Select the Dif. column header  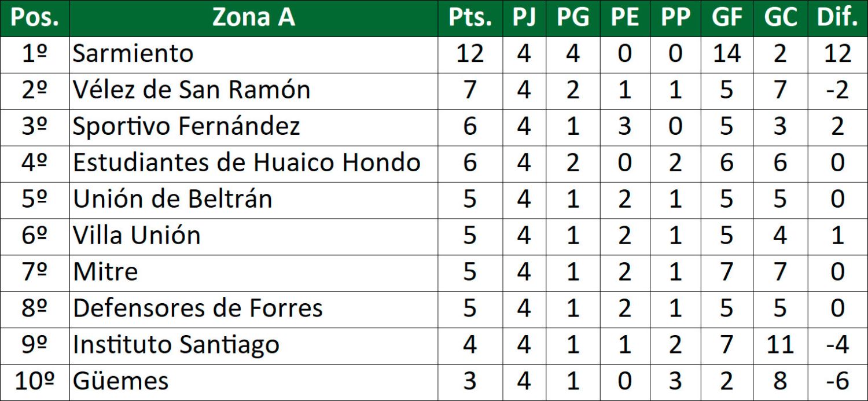pyautogui.click(x=837, y=17)
